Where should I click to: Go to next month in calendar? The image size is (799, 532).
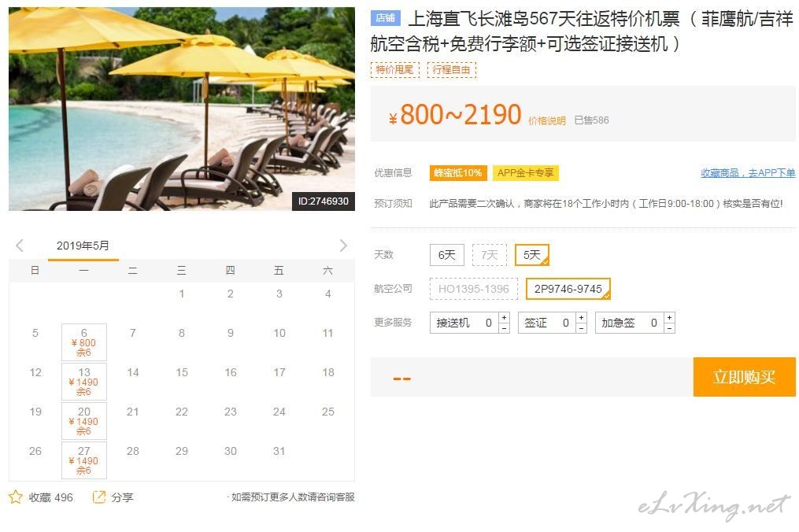pos(343,246)
